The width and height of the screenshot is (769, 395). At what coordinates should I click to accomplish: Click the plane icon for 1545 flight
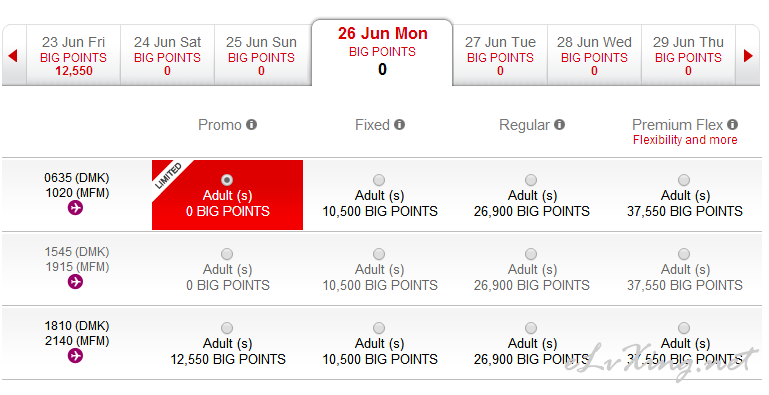point(75,282)
